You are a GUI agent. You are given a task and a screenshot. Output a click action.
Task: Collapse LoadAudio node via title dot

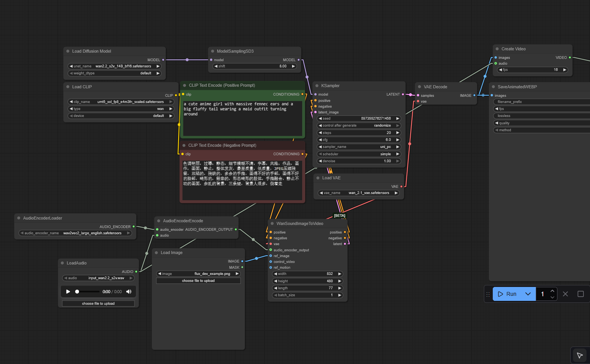(62, 263)
